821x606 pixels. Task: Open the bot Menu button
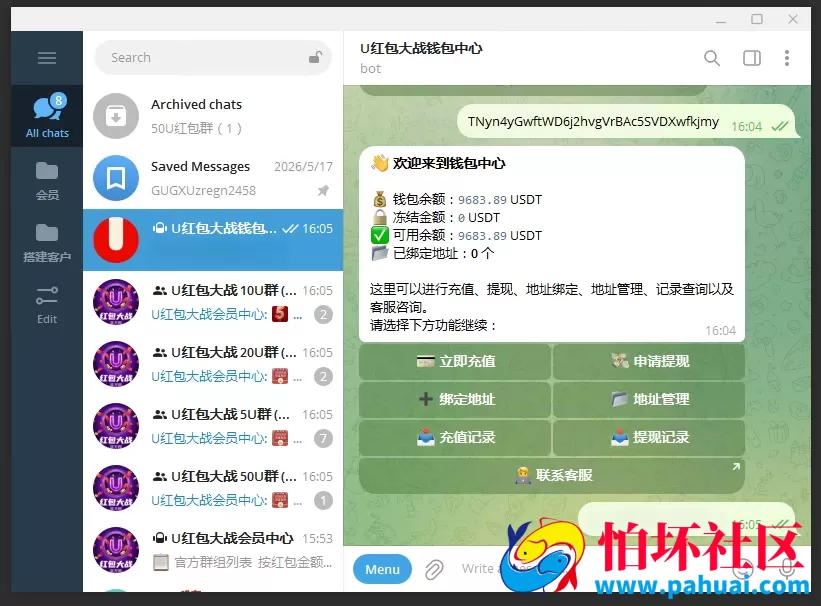pos(382,569)
